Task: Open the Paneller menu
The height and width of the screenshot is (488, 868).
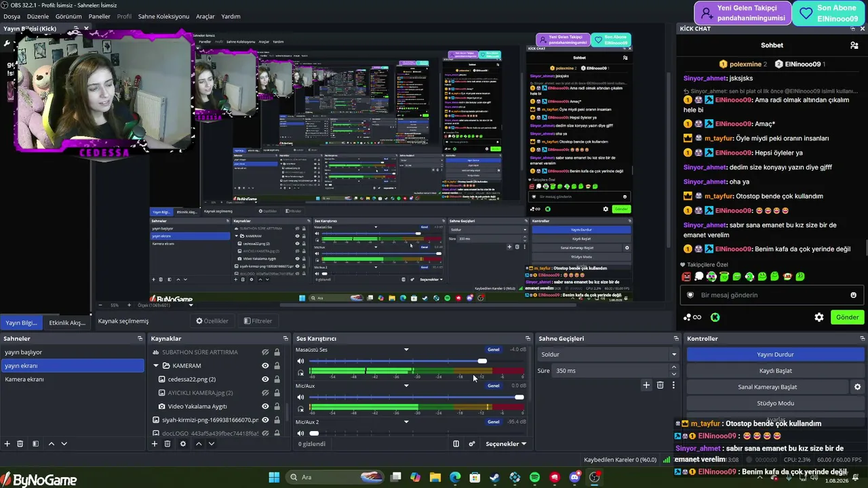Action: click(x=100, y=16)
